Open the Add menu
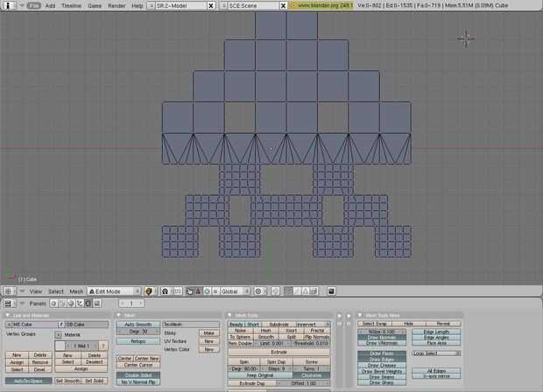The height and width of the screenshot is (392, 543). [x=50, y=5]
